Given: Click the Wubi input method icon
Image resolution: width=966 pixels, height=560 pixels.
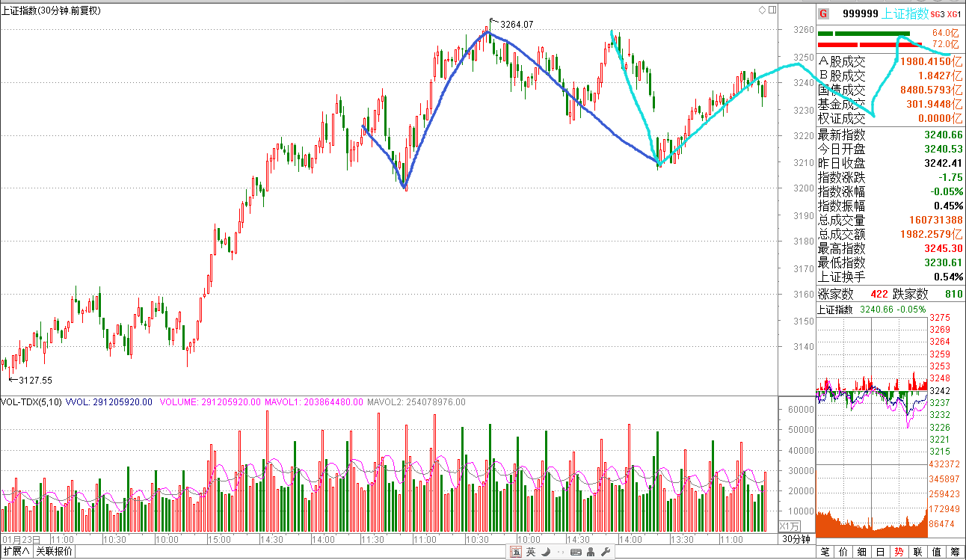Looking at the screenshot, I should [x=517, y=553].
